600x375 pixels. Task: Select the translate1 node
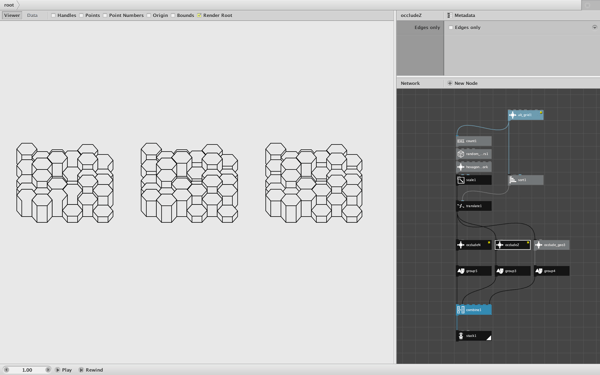point(474,206)
